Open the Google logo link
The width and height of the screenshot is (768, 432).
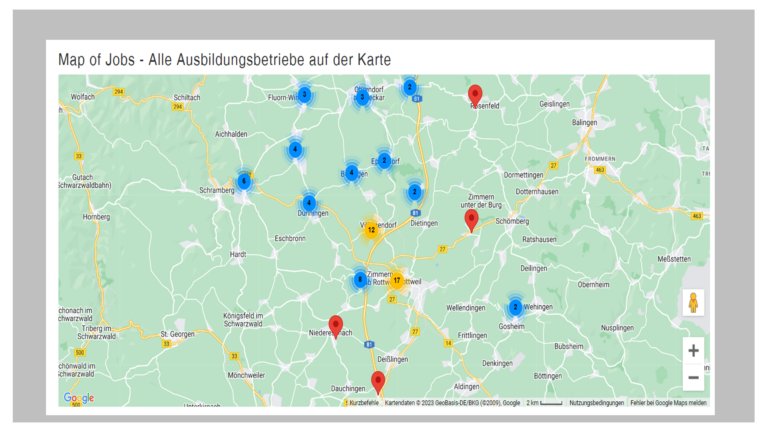(78, 398)
